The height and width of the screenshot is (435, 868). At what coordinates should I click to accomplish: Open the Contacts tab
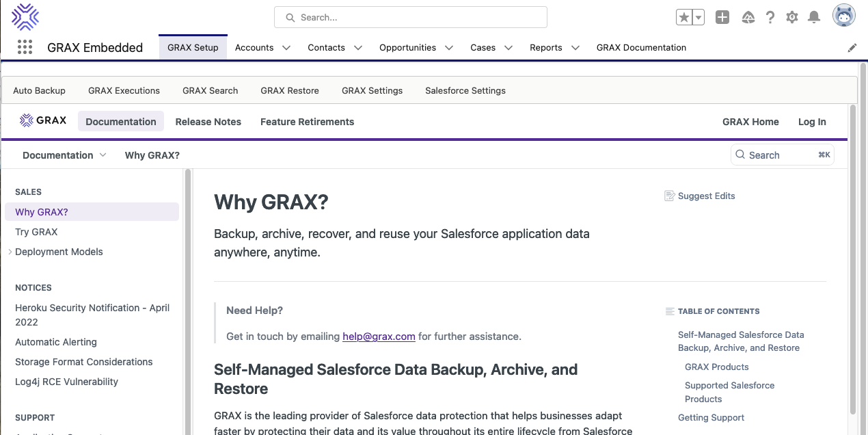point(326,48)
